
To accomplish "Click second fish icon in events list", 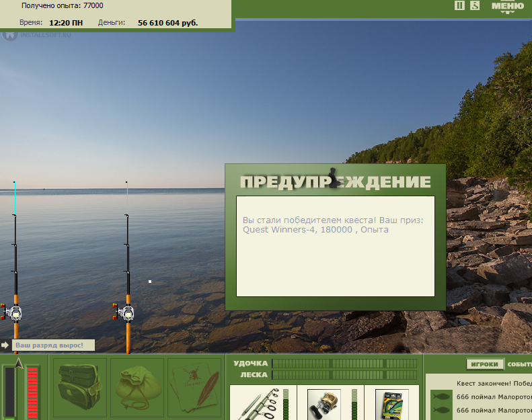I will 441,410.
